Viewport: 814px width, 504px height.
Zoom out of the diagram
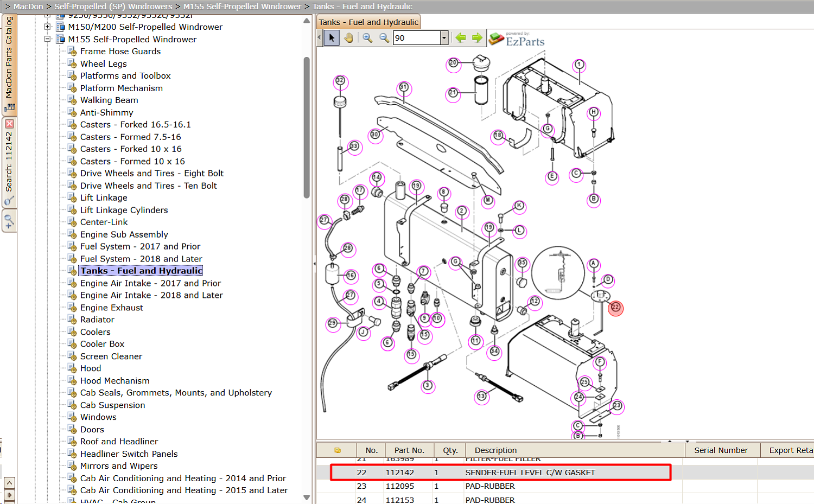point(384,37)
